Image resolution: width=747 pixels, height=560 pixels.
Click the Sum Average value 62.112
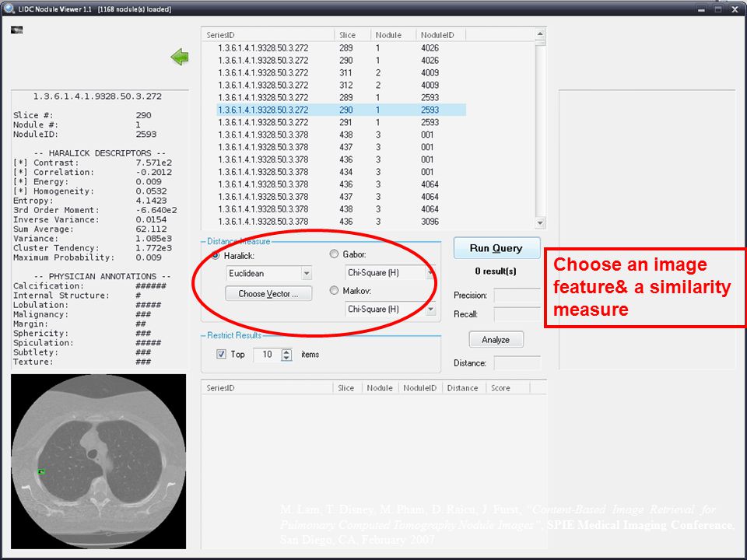point(151,229)
